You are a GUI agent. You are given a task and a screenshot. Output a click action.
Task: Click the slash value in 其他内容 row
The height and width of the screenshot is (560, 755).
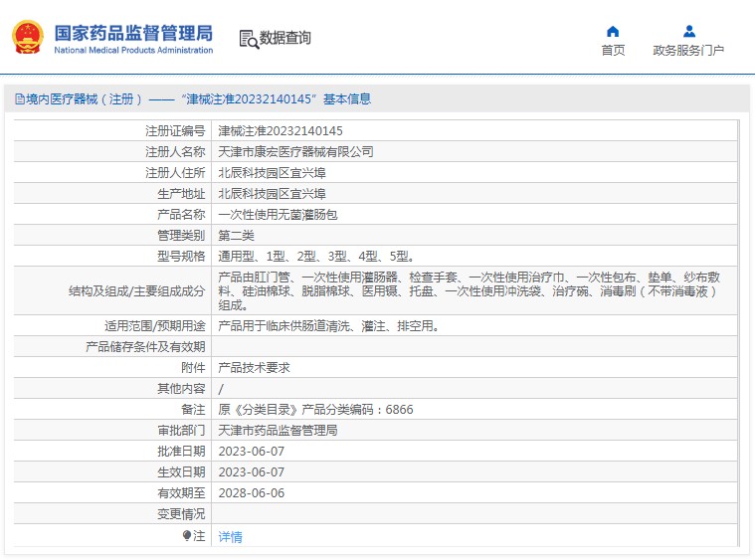pyautogui.click(x=221, y=389)
